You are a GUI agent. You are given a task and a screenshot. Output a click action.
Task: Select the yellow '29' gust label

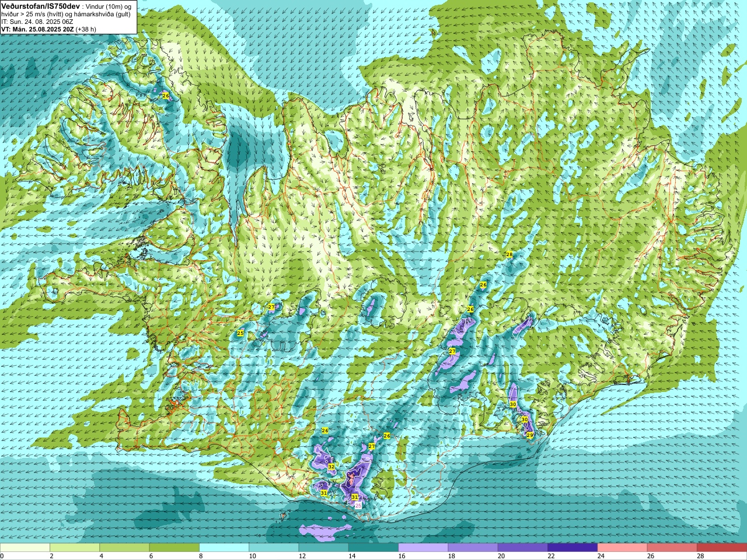coord(529,435)
